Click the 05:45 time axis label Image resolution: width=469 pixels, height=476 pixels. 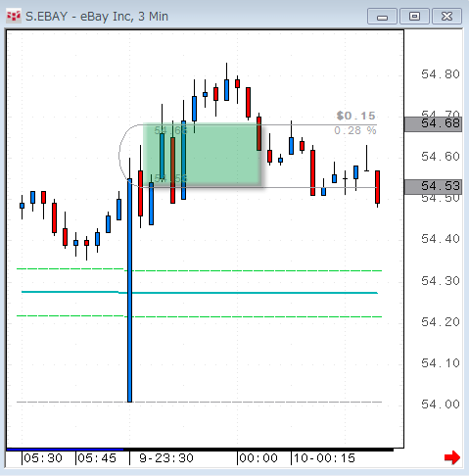tap(97, 458)
